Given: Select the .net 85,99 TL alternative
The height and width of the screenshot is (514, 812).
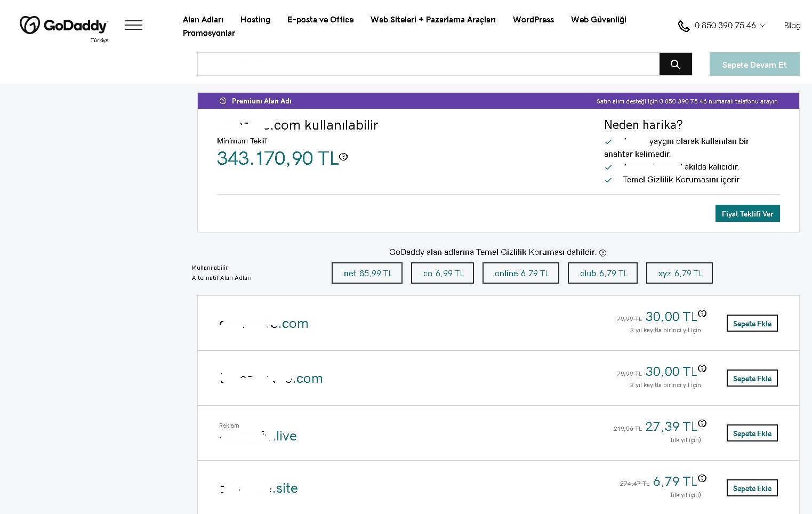Looking at the screenshot, I should (x=367, y=273).
